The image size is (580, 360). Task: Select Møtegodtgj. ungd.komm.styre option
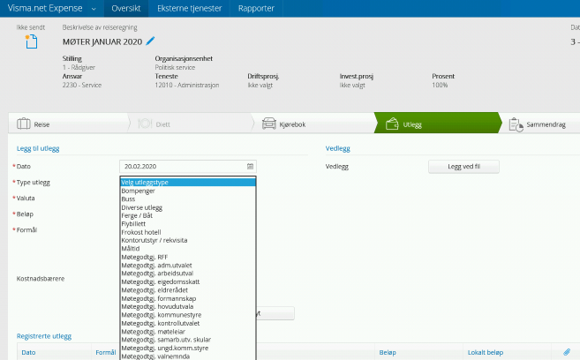point(188,348)
